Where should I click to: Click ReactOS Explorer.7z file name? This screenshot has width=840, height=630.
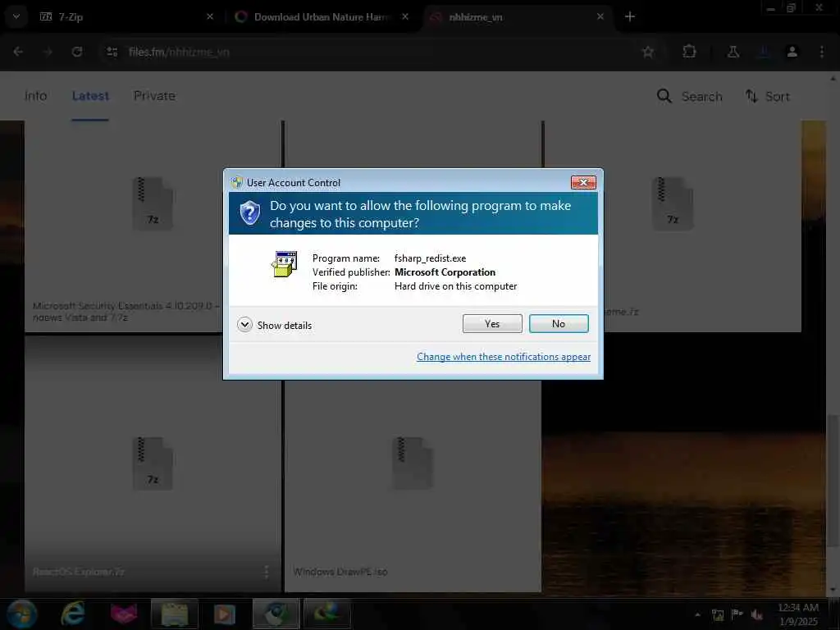78,572
